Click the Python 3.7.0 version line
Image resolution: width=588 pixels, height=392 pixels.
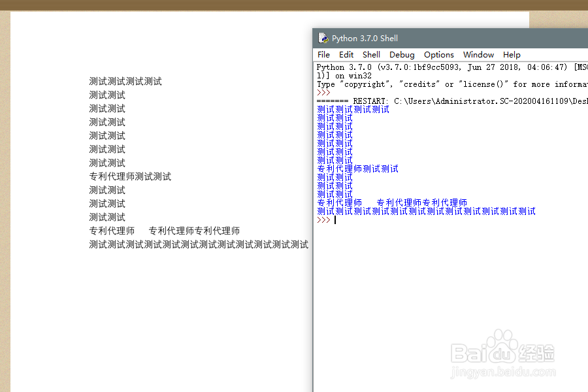452,67
